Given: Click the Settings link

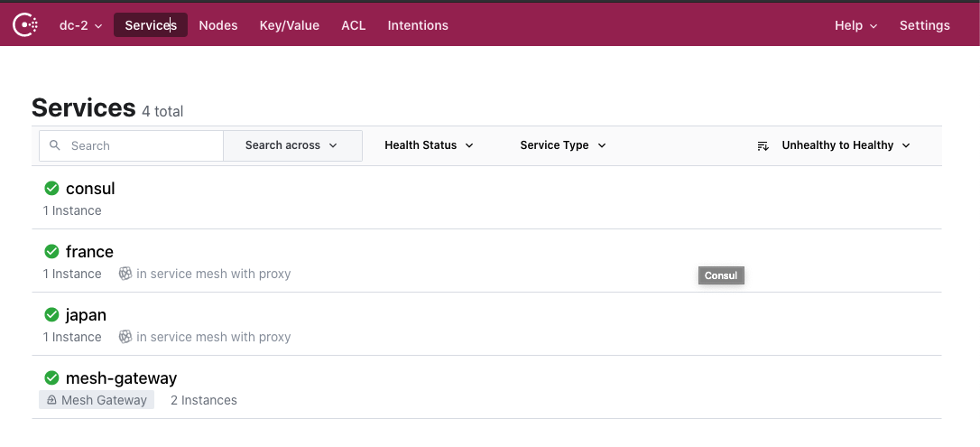Looking at the screenshot, I should 924,25.
